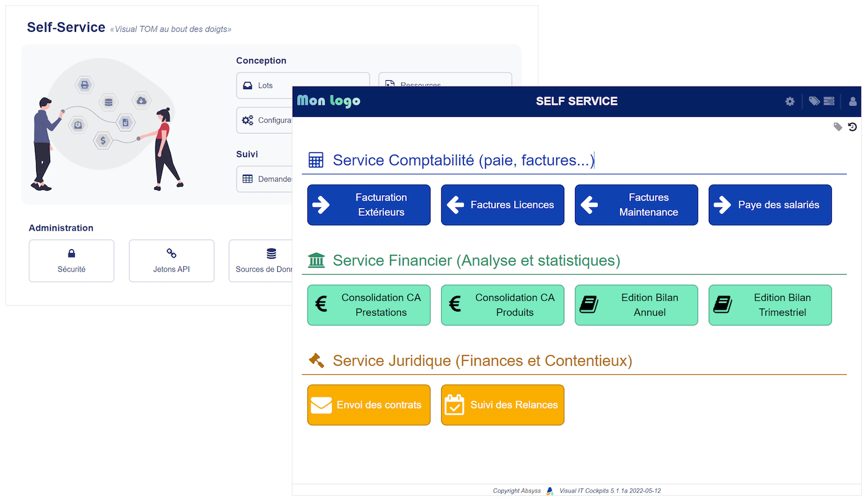Select the Sécurité card under Administration
868x502 pixels.
tap(71, 260)
